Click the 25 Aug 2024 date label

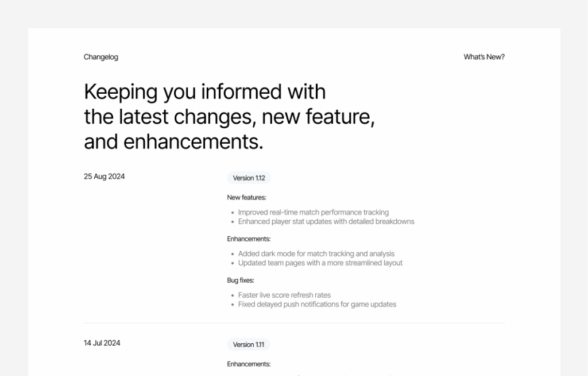104,177
